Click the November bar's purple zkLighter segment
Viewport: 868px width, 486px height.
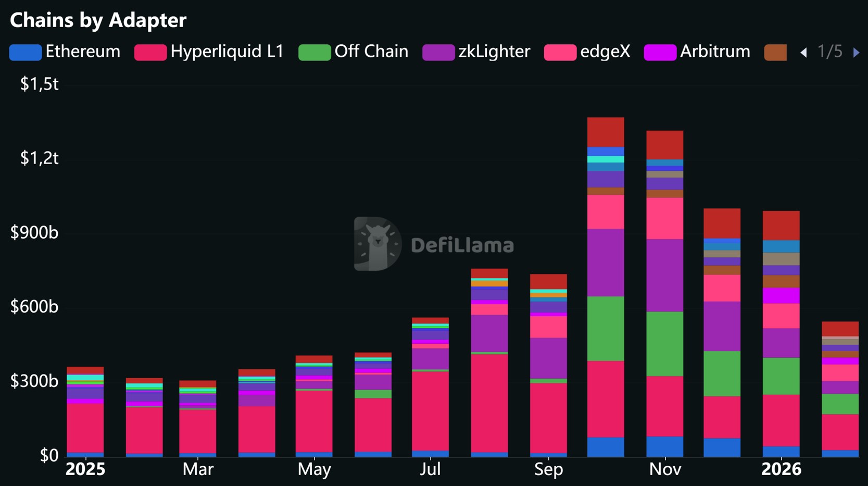tap(664, 275)
